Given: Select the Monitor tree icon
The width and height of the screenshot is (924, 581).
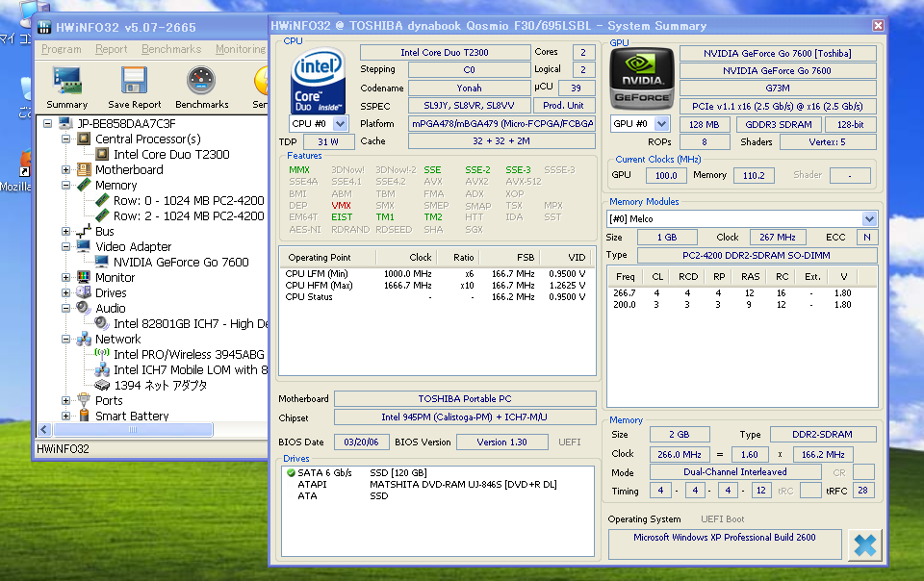Looking at the screenshot, I should click(84, 277).
